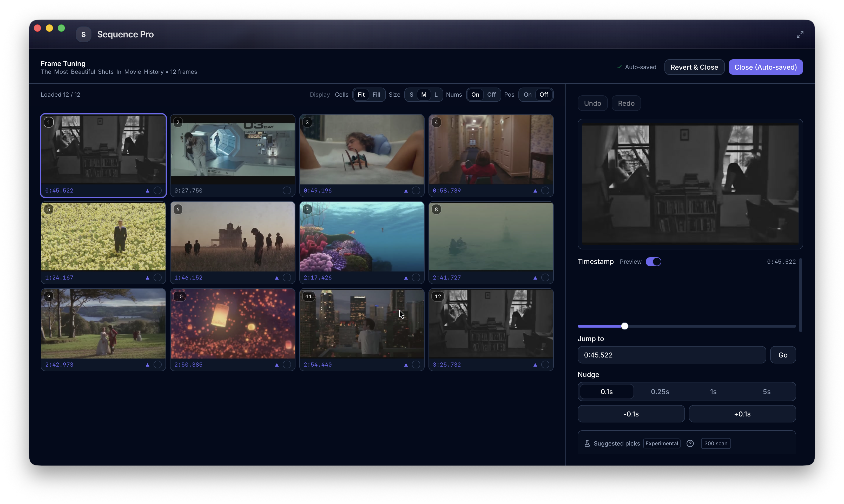The image size is (844, 504).
Task: Click the right panel's vertical scrollbar
Action: point(801,295)
